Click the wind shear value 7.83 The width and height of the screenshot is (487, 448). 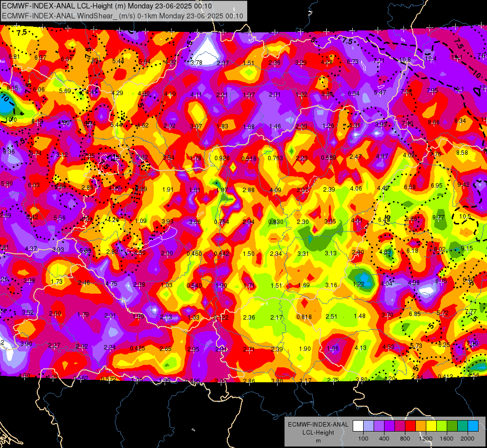point(93,60)
